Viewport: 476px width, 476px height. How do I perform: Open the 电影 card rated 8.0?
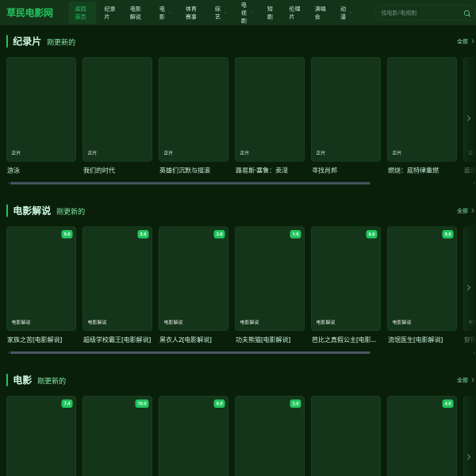[194, 436]
